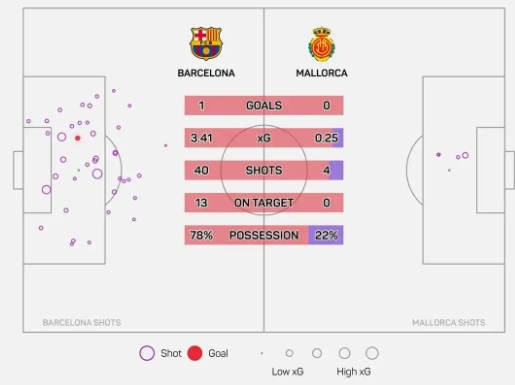
Task: Click the ON TARGET stat bar
Action: pyautogui.click(x=264, y=203)
